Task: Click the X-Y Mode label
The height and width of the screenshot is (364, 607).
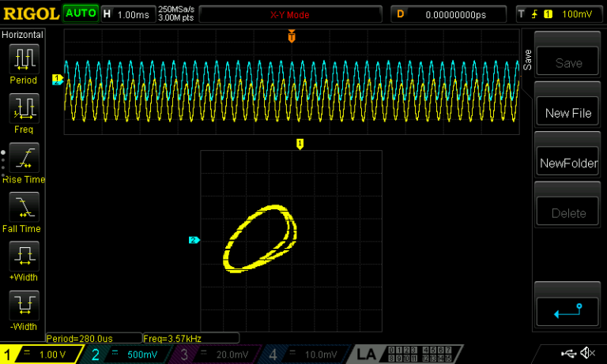Action: tap(289, 15)
